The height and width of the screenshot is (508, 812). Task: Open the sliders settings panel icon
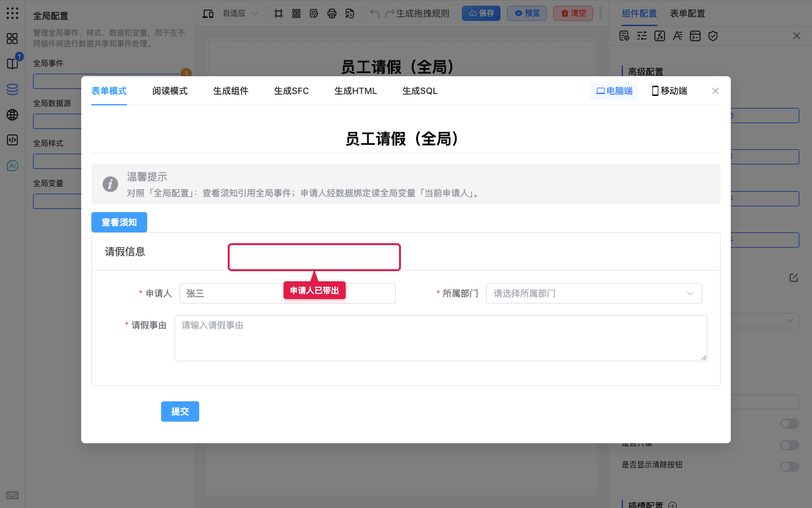coord(642,36)
